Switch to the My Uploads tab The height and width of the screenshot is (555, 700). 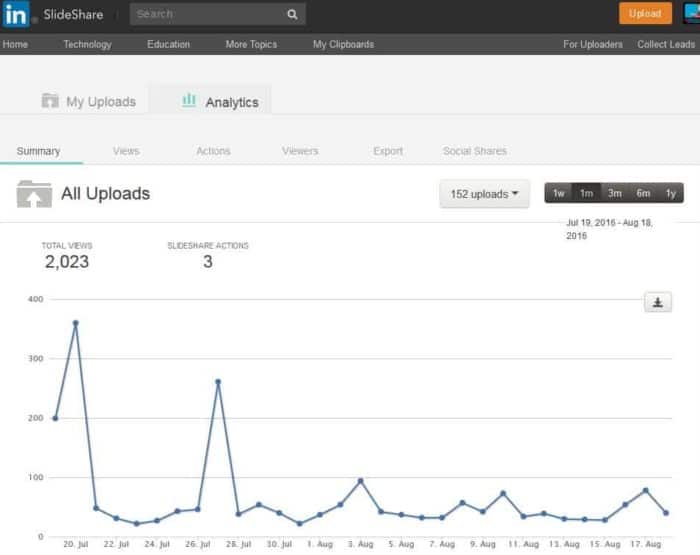click(89, 101)
